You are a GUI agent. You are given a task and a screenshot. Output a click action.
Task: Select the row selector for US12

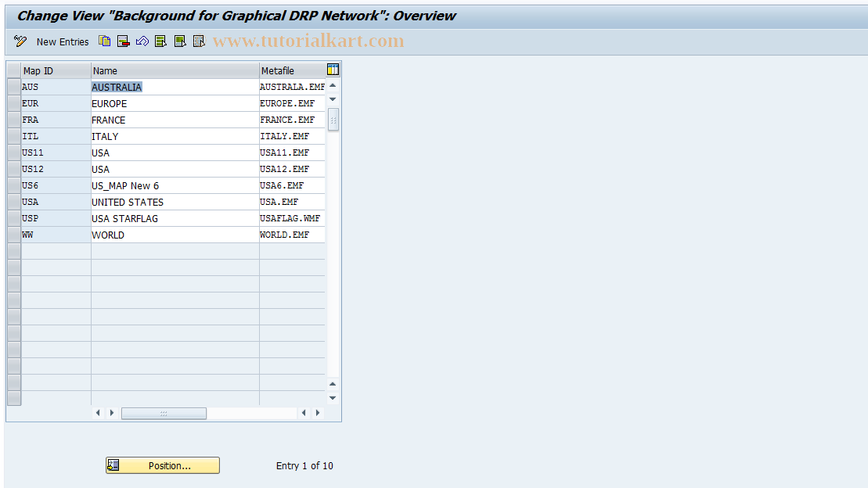point(14,169)
